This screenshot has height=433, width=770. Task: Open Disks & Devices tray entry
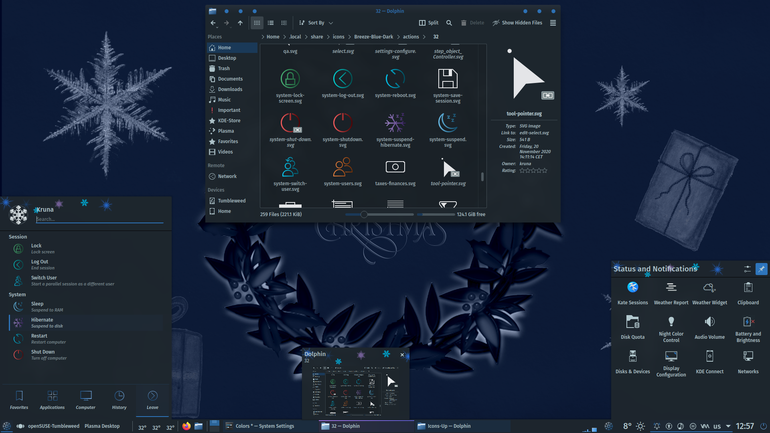click(x=632, y=362)
